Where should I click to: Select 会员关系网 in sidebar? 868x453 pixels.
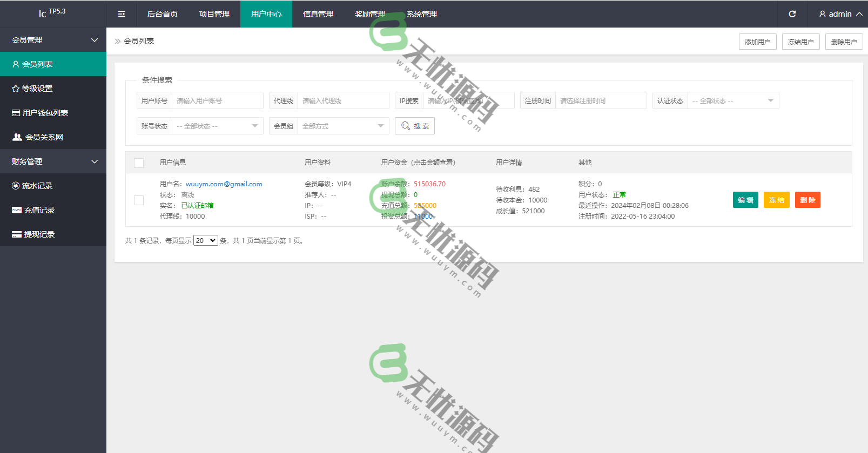(x=53, y=137)
